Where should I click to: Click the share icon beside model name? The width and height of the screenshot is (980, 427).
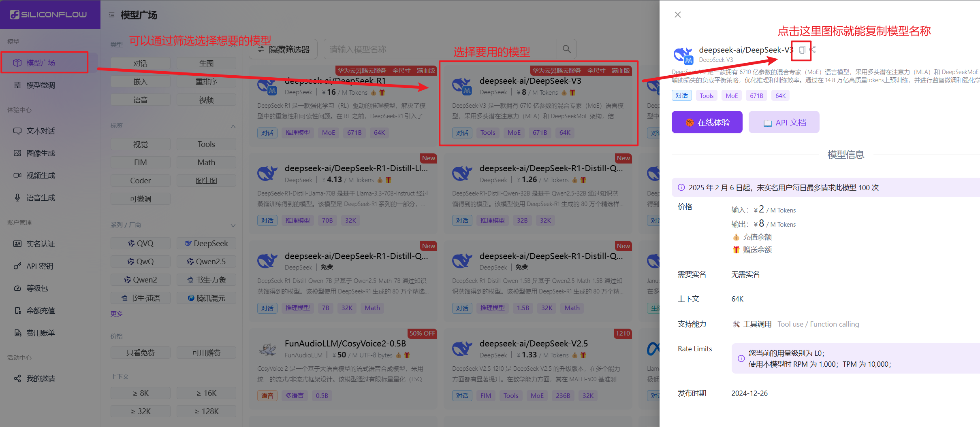coord(813,50)
